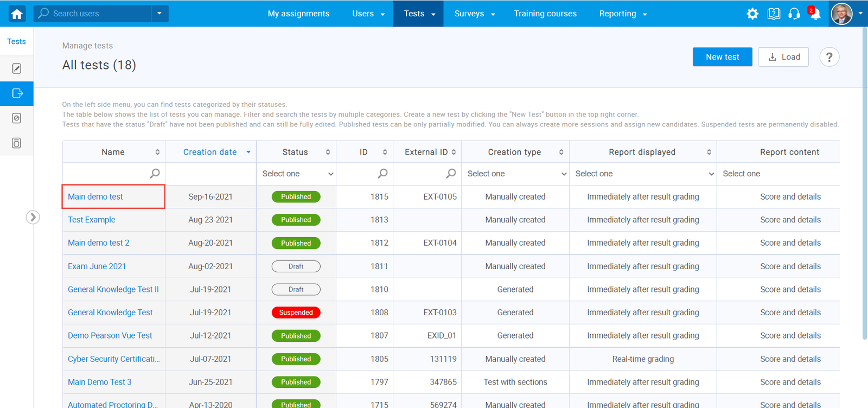Open the help book icon in header
This screenshot has height=408, width=868.
(x=774, y=14)
